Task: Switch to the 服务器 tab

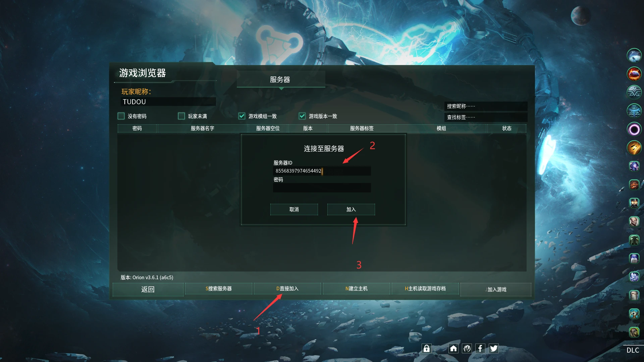Action: coord(281,79)
